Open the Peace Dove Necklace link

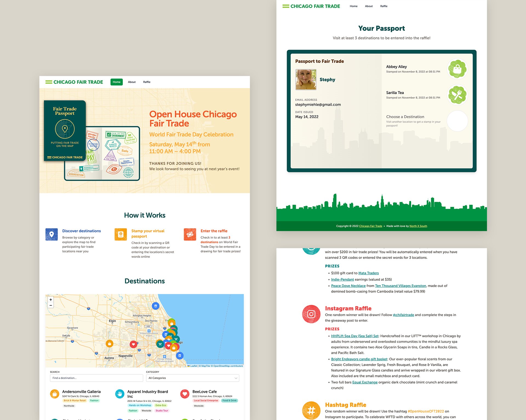tap(348, 286)
